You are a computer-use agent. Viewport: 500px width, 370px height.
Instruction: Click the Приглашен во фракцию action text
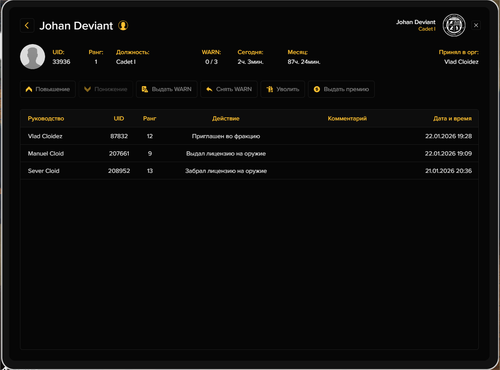coord(226,136)
